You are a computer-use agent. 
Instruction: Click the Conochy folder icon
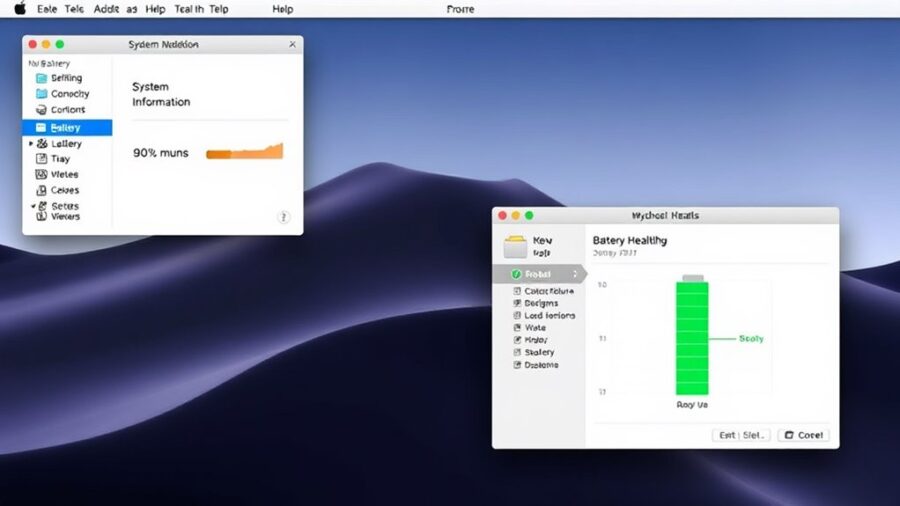tap(41, 94)
